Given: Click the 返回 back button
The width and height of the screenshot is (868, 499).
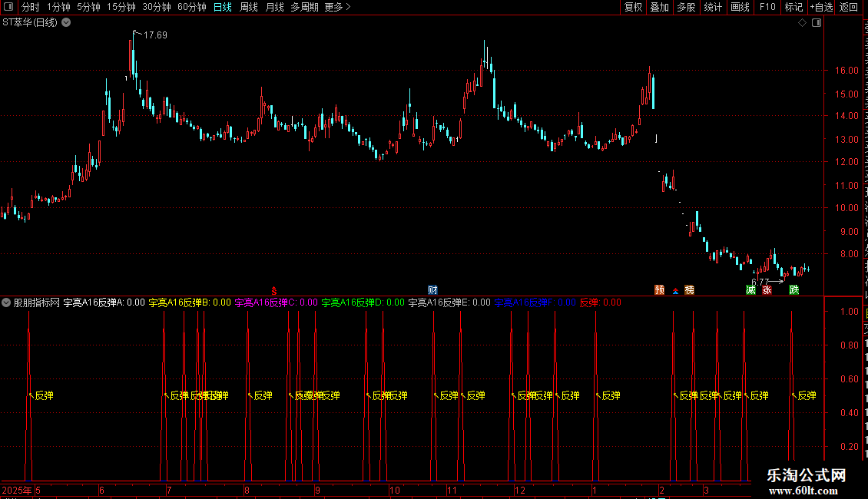Looking at the screenshot, I should click(848, 7).
